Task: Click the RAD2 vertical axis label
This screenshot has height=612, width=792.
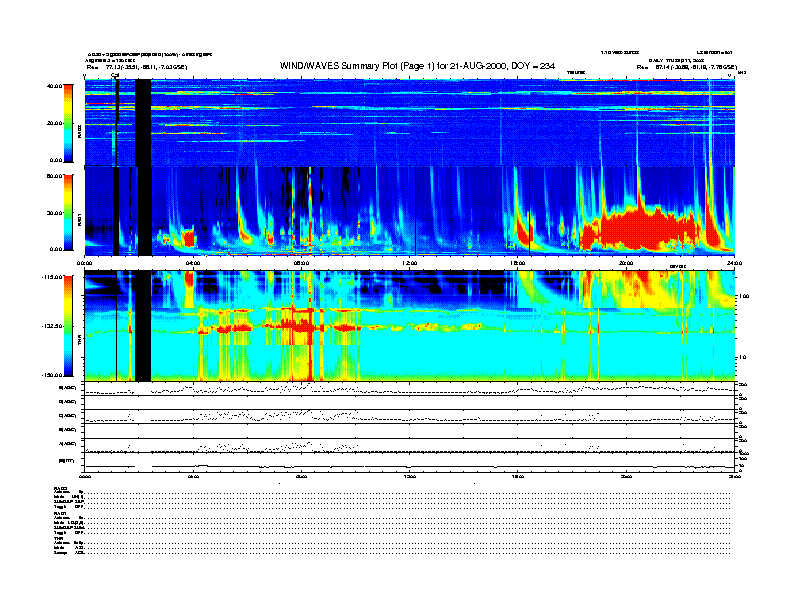Action: [x=79, y=132]
